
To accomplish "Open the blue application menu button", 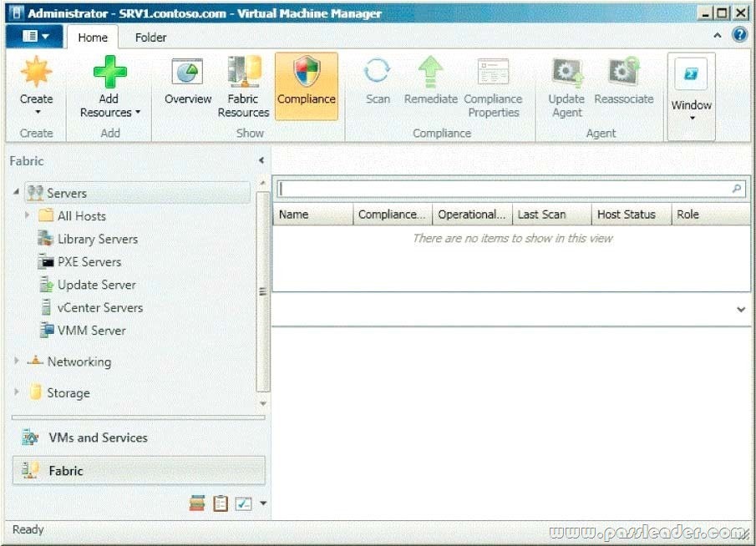I will click(x=35, y=36).
